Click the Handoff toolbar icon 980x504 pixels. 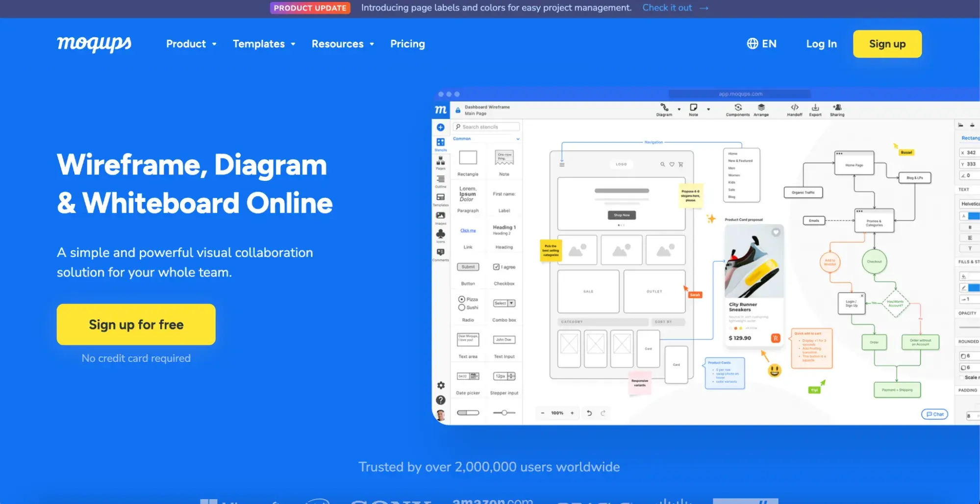coord(795,107)
